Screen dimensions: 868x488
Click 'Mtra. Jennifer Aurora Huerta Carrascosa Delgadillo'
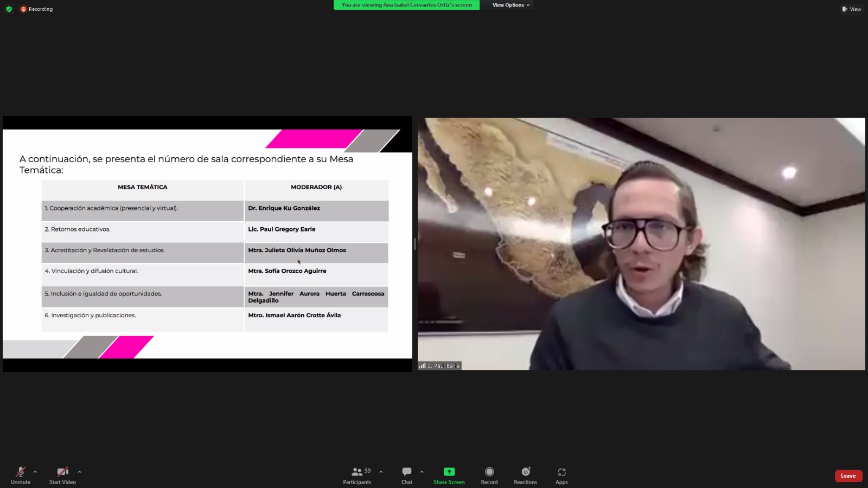[316, 297]
